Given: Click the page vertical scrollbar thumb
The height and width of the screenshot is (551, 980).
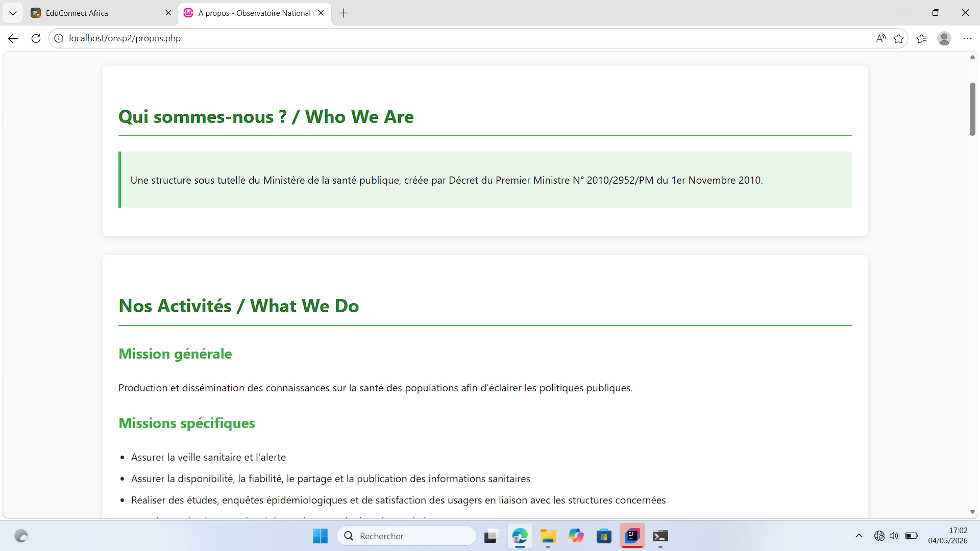Looking at the screenshot, I should [972, 109].
